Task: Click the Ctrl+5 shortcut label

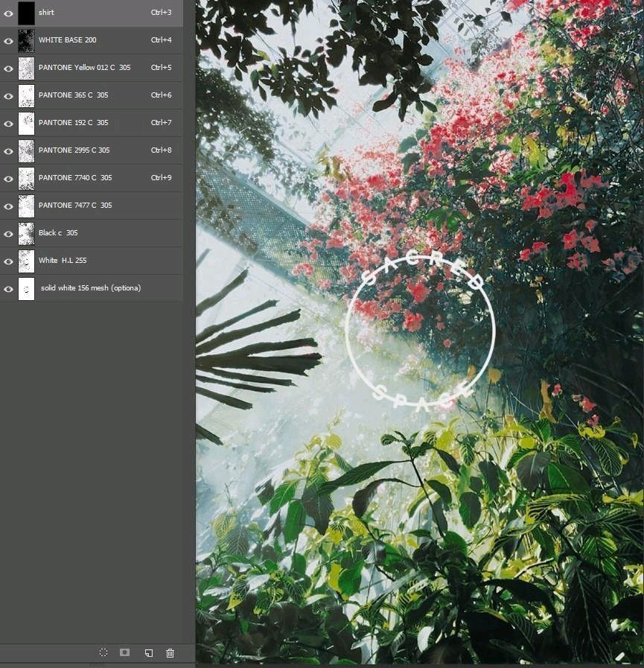Action: pyautogui.click(x=161, y=67)
